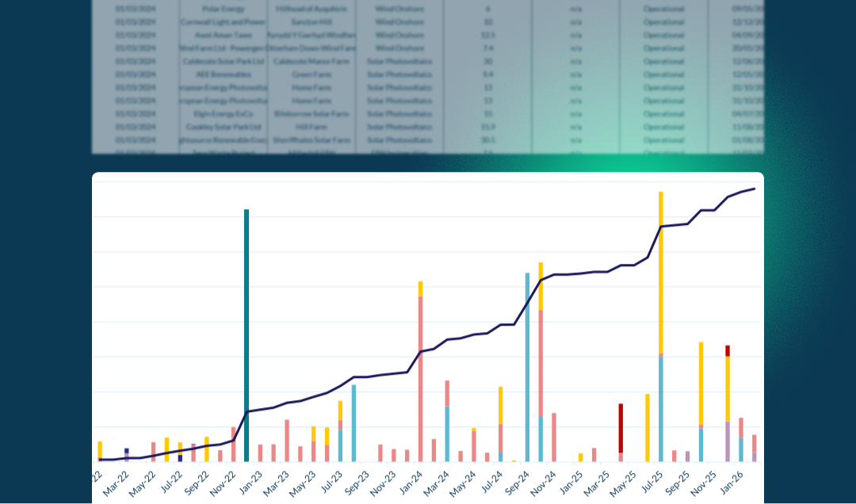Click the Mar-23 axis label

click(277, 483)
